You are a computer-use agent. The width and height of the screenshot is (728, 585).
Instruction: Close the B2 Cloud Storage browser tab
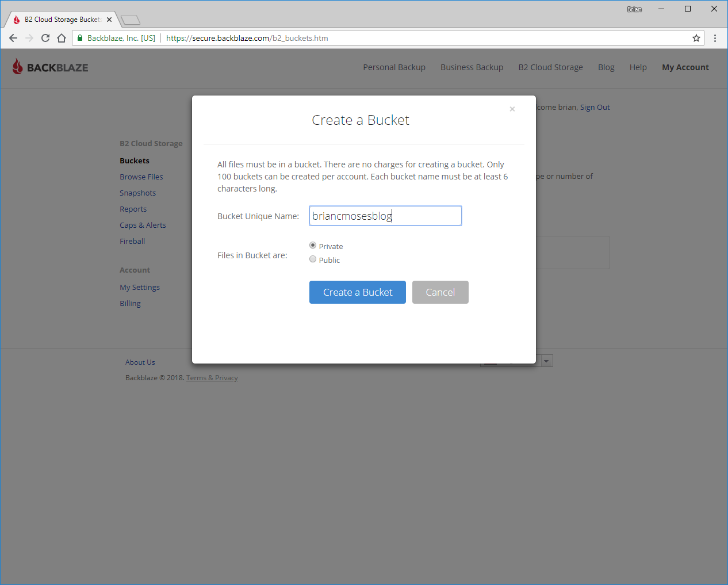(x=109, y=20)
